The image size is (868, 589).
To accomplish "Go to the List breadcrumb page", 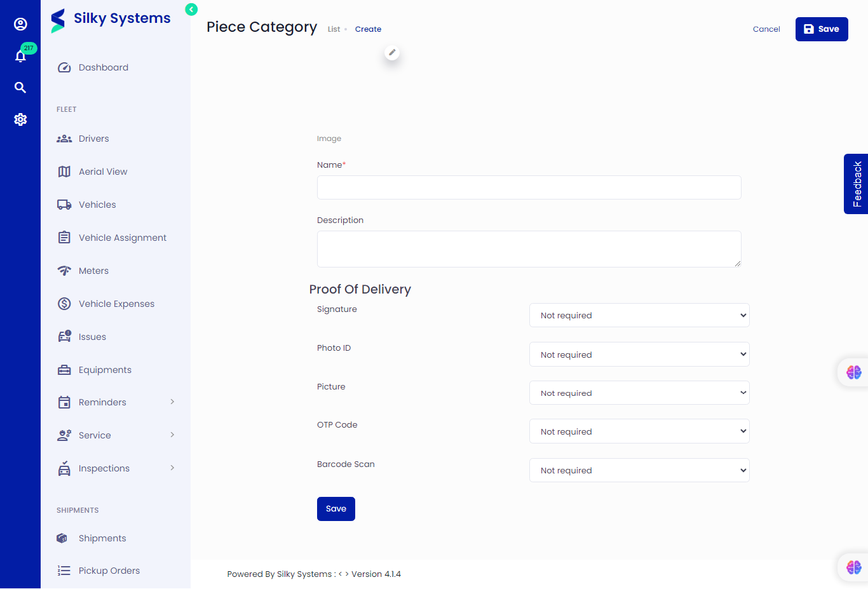I will [x=333, y=29].
